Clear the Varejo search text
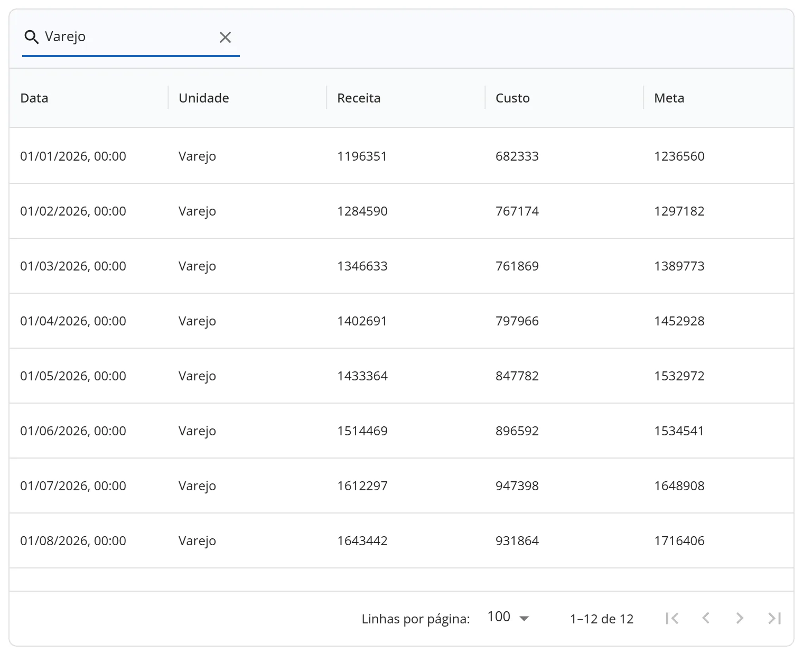 [225, 37]
